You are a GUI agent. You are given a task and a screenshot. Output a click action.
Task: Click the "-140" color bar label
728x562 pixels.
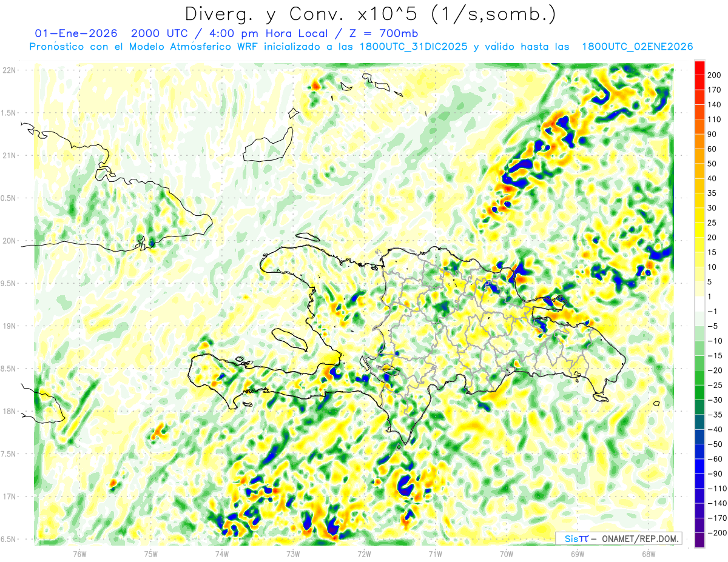[x=717, y=503]
